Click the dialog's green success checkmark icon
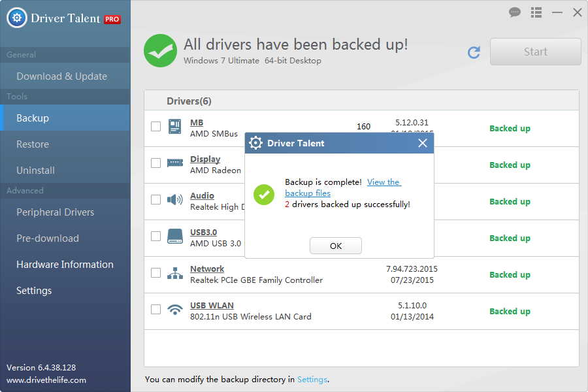The width and height of the screenshot is (588, 392). coord(264,195)
